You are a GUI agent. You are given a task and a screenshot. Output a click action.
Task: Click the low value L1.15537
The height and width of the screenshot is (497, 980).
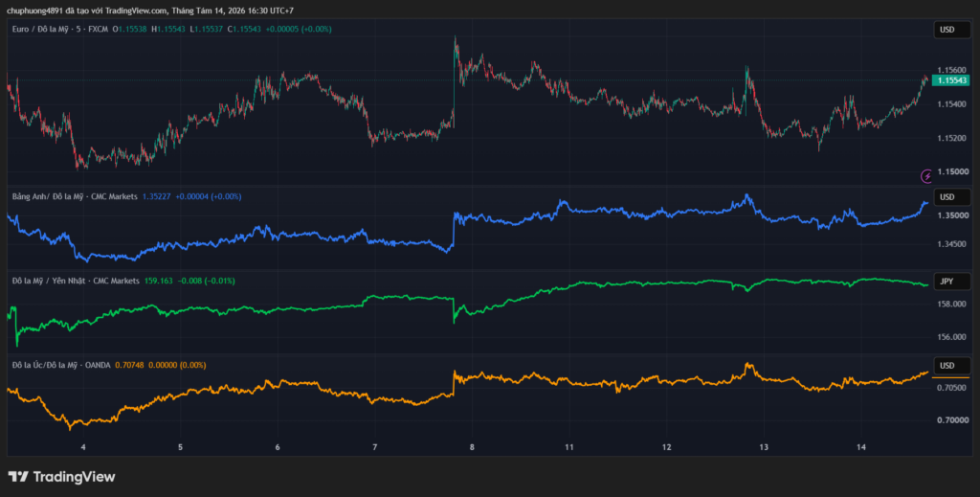(207, 29)
